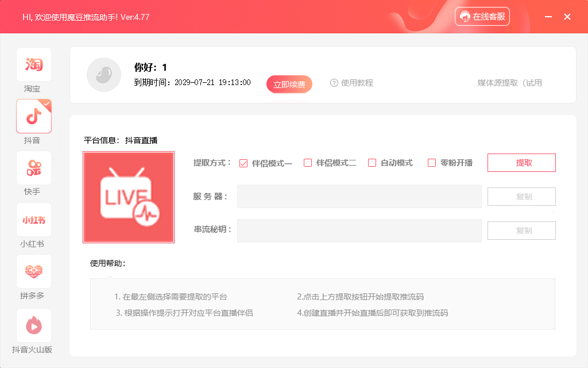Viewport: 588px width, 368px height.
Task: Open the 媒体源提取 trial link
Action: [x=509, y=83]
